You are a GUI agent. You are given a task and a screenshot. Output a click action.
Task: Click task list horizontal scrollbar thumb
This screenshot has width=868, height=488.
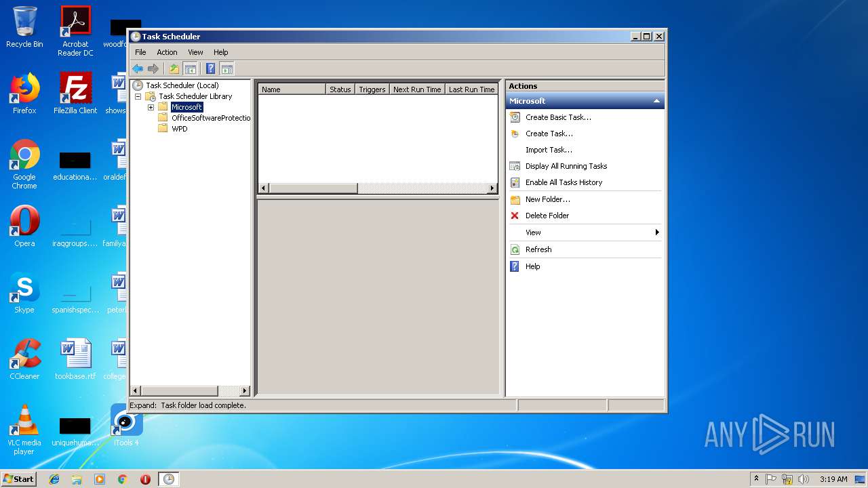pyautogui.click(x=313, y=188)
